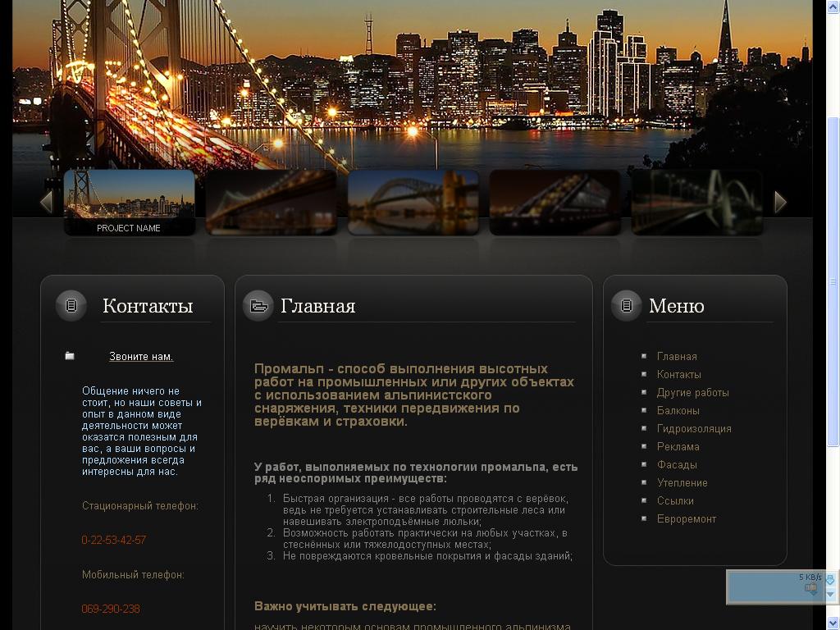Click the mobile number 069-290-238
The image size is (840, 630).
pos(111,609)
